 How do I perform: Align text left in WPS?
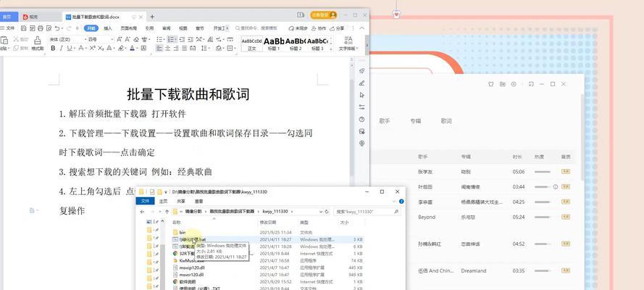(x=159, y=49)
